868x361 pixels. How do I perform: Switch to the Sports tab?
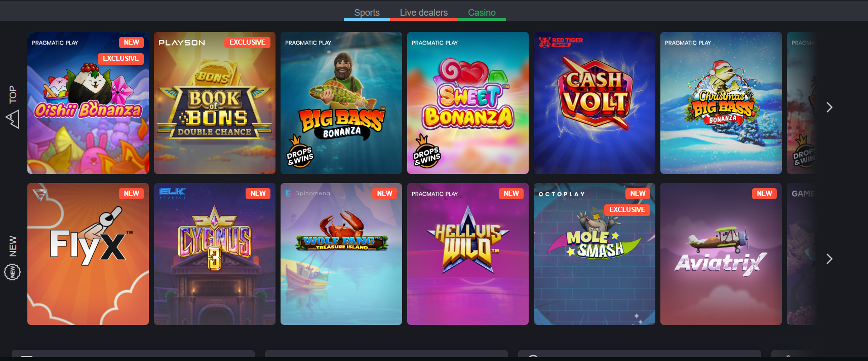click(367, 13)
